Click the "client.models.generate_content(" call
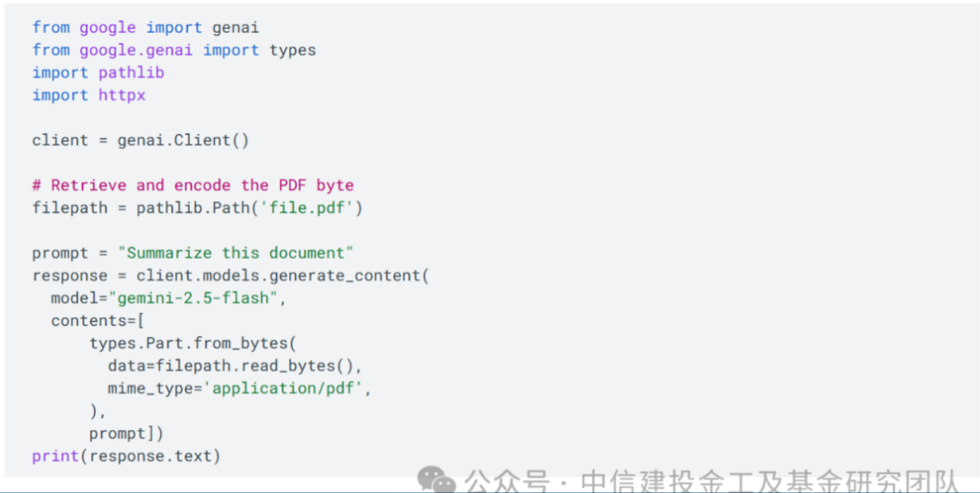Image resolution: width=980 pixels, height=493 pixels. [x=282, y=275]
